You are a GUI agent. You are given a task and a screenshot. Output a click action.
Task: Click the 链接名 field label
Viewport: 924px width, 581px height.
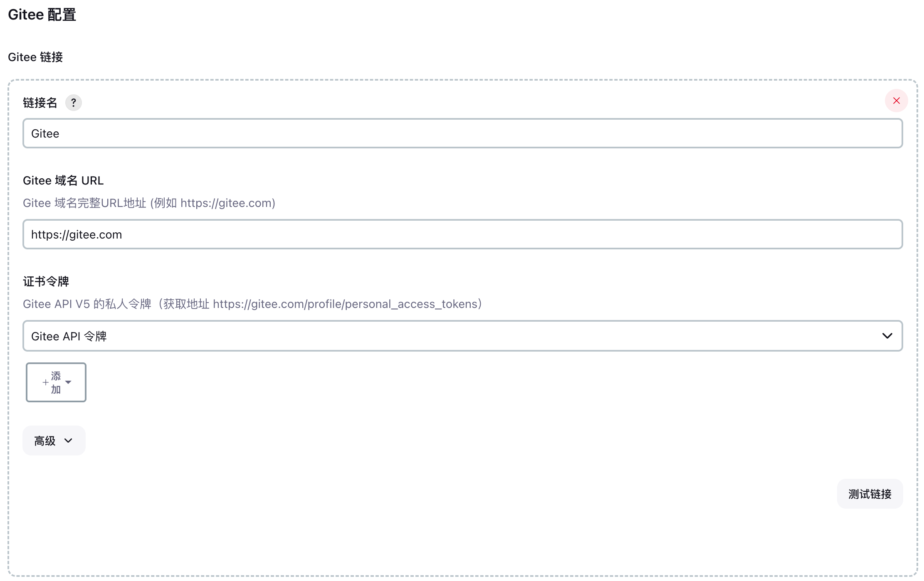[40, 103]
